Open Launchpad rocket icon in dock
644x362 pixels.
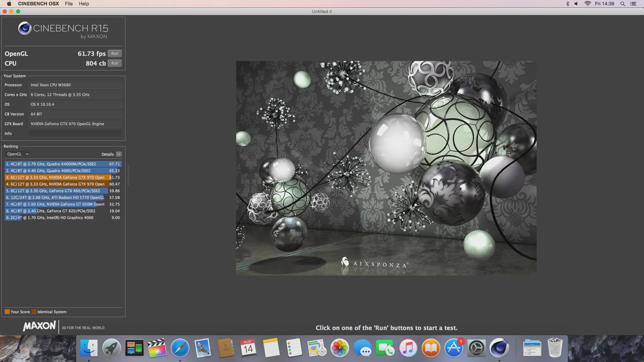click(x=112, y=348)
